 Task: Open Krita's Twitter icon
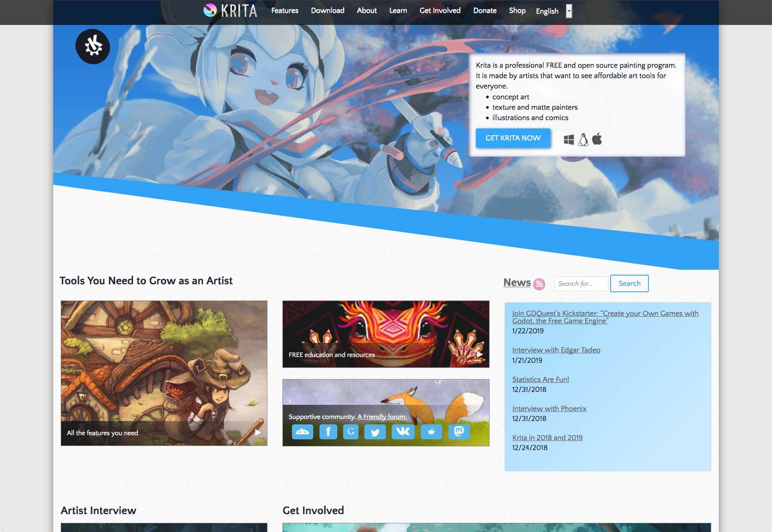point(375,432)
